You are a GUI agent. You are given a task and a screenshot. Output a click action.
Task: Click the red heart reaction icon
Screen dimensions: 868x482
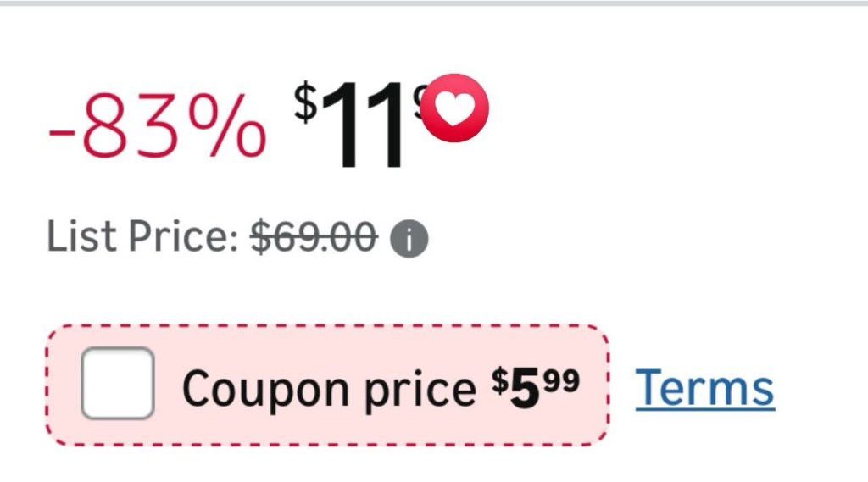coord(456,108)
